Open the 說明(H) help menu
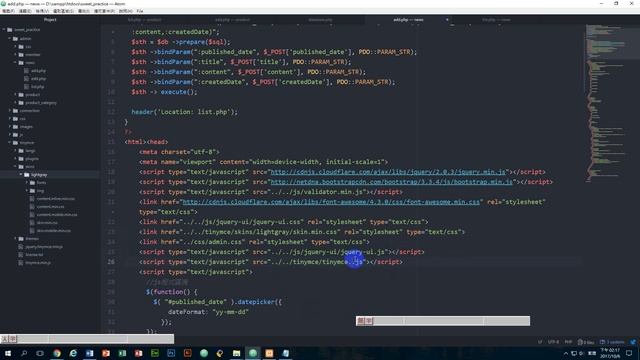Image resolution: width=640 pixels, height=360 pixels. coord(125,11)
